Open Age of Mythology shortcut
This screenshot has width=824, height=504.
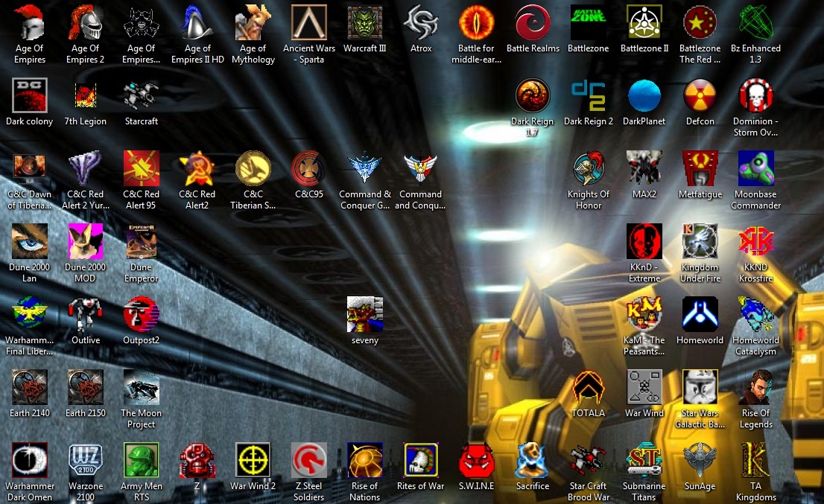pos(253,23)
